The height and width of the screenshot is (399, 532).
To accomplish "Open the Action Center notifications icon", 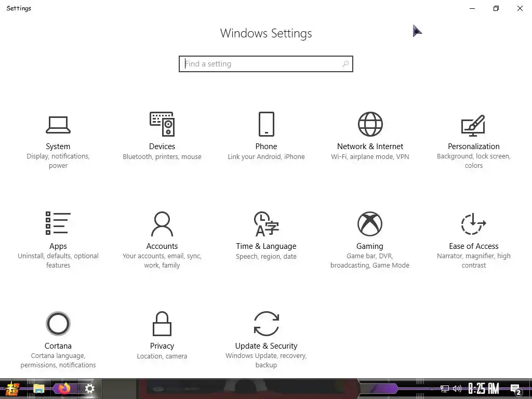I will point(516,390).
